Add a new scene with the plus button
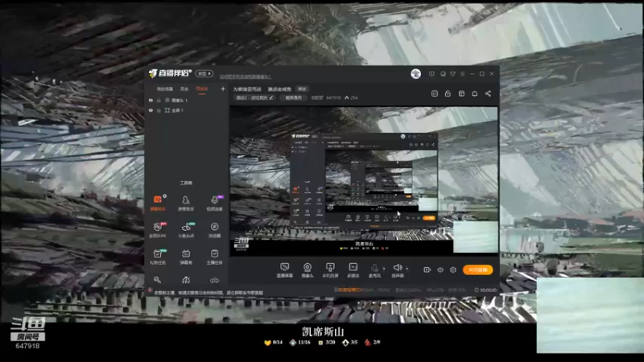The image size is (644, 362). coord(223,88)
